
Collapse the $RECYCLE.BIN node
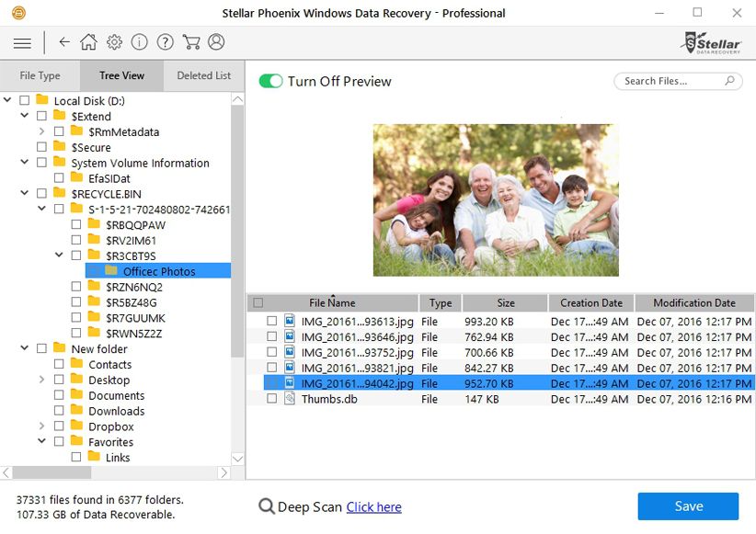pyautogui.click(x=25, y=193)
